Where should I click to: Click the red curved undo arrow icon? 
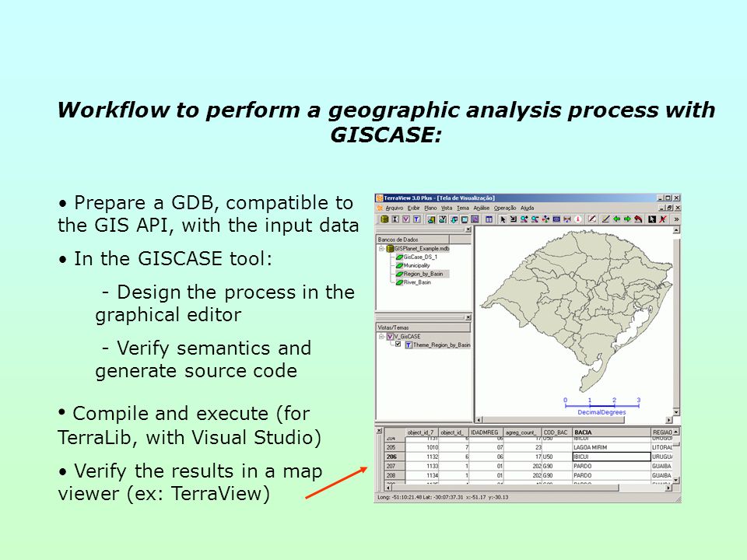638,219
